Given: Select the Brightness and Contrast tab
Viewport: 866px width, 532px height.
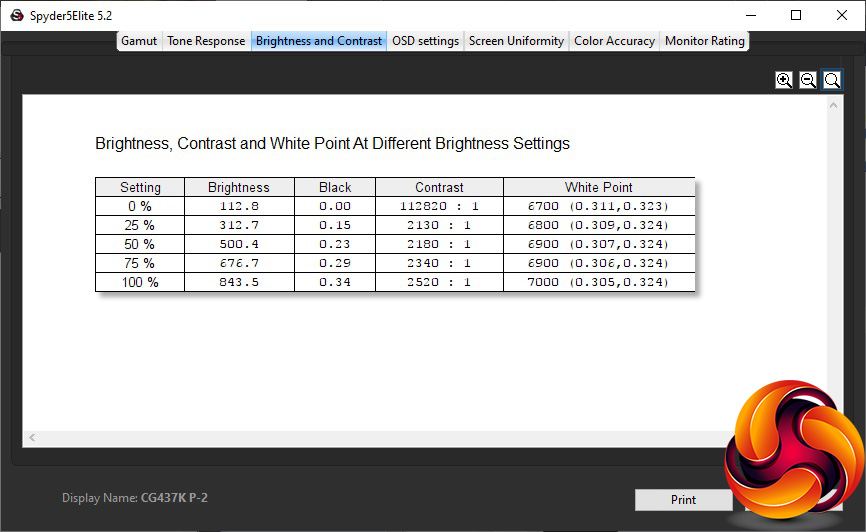Looking at the screenshot, I should [x=319, y=41].
